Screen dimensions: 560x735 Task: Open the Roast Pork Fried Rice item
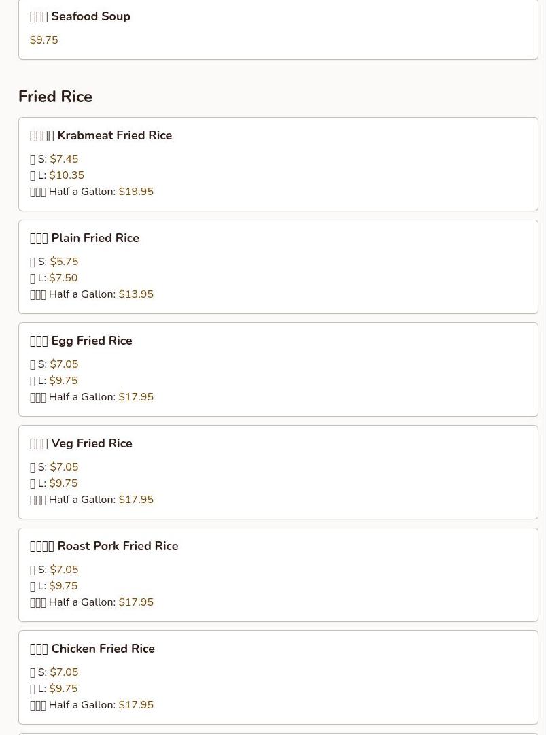click(x=104, y=546)
